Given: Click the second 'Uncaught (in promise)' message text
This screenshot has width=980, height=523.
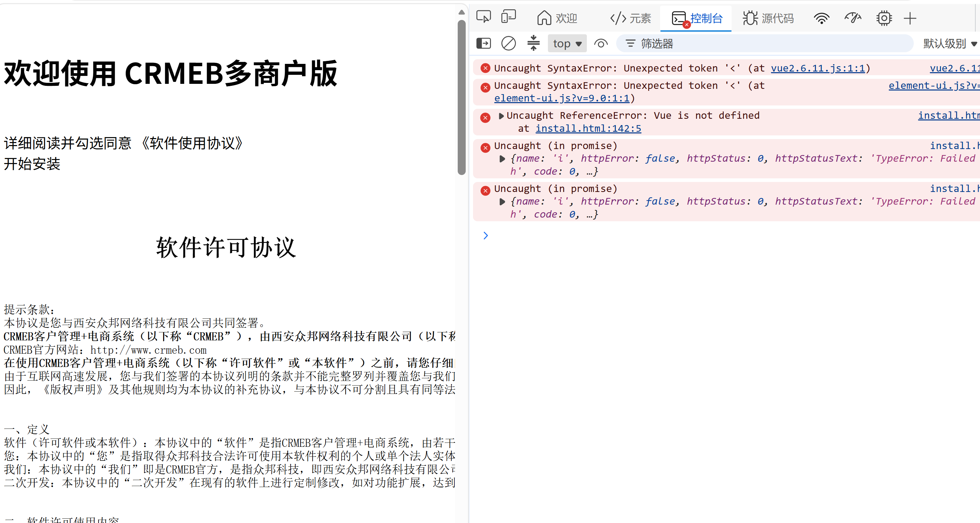Looking at the screenshot, I should pos(556,189).
